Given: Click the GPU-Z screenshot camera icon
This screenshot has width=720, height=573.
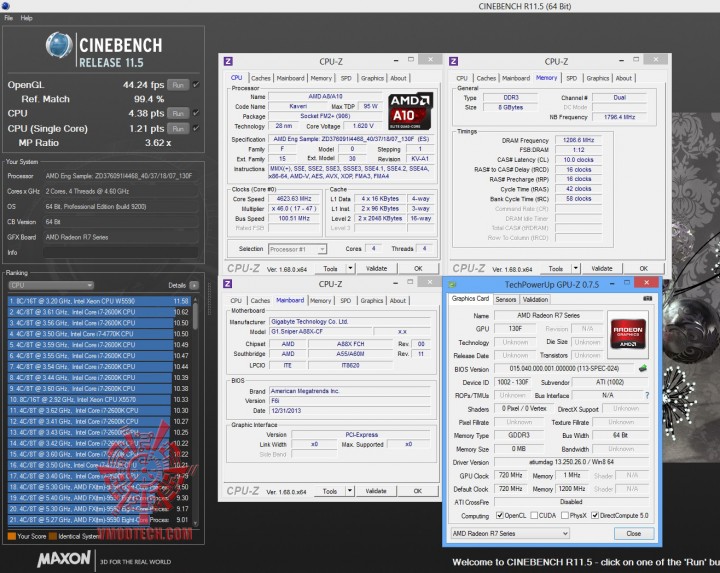Looking at the screenshot, I should coord(647,298).
